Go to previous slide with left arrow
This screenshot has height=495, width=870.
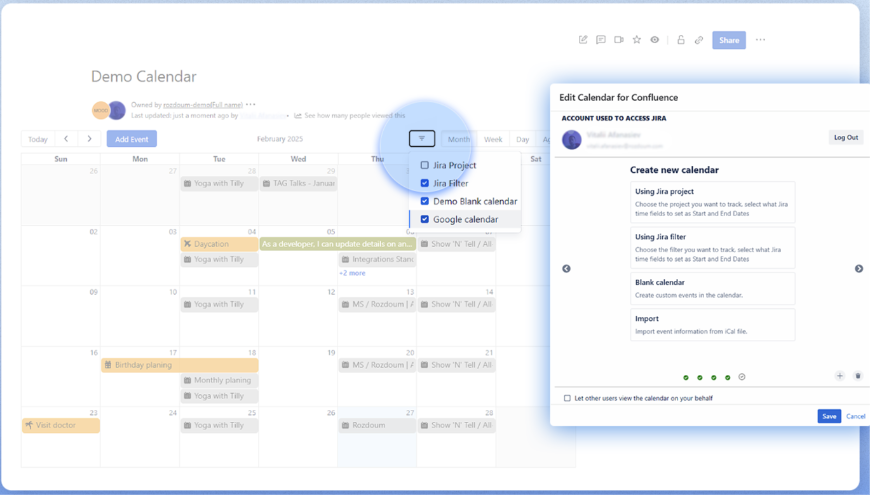566,269
